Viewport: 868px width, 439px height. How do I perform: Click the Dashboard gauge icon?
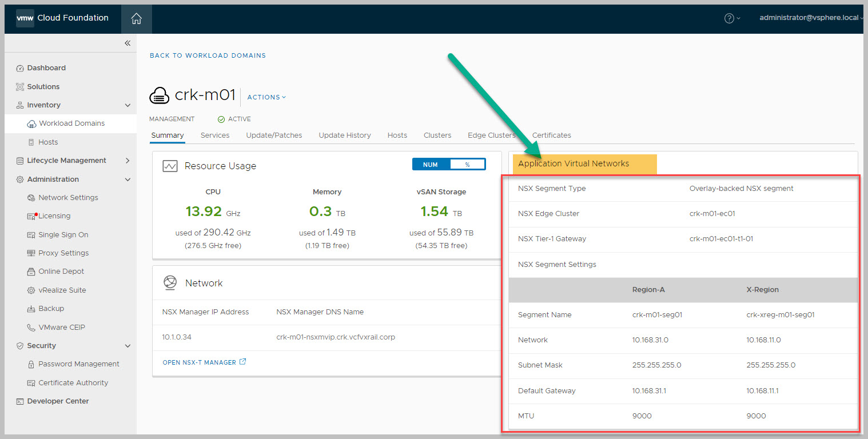click(20, 68)
